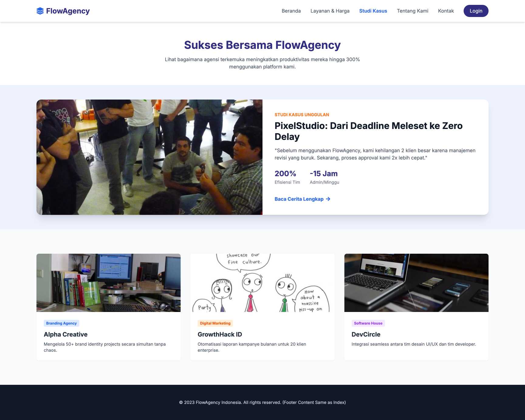
Task: Click the Alpha Creative office thumbnail
Action: 108,283
